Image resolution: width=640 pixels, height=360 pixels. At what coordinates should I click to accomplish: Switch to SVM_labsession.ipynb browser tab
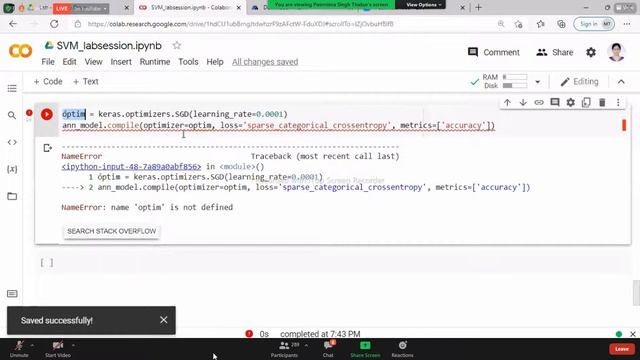point(190,8)
